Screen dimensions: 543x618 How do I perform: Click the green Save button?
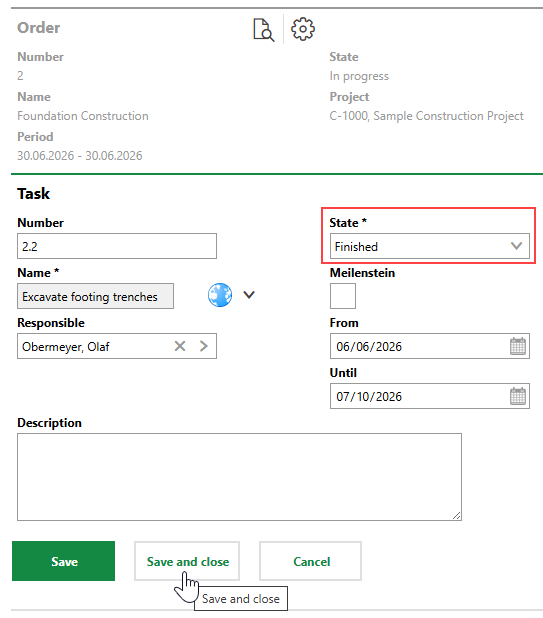click(x=63, y=561)
